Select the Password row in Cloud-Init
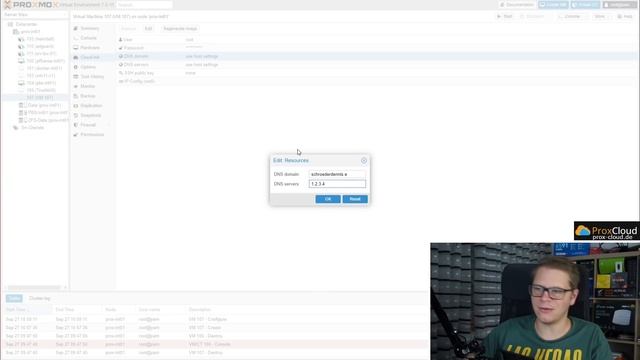The width and height of the screenshot is (640, 360). (376, 48)
